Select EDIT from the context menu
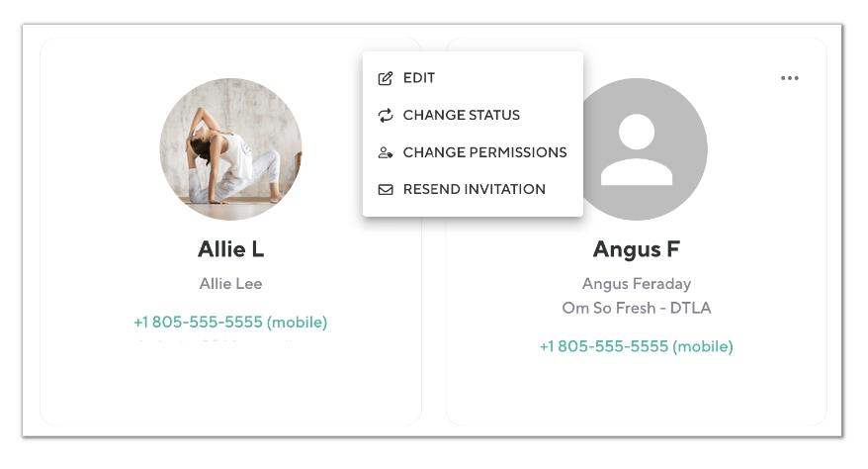This screenshot has height=469, width=868. (419, 78)
